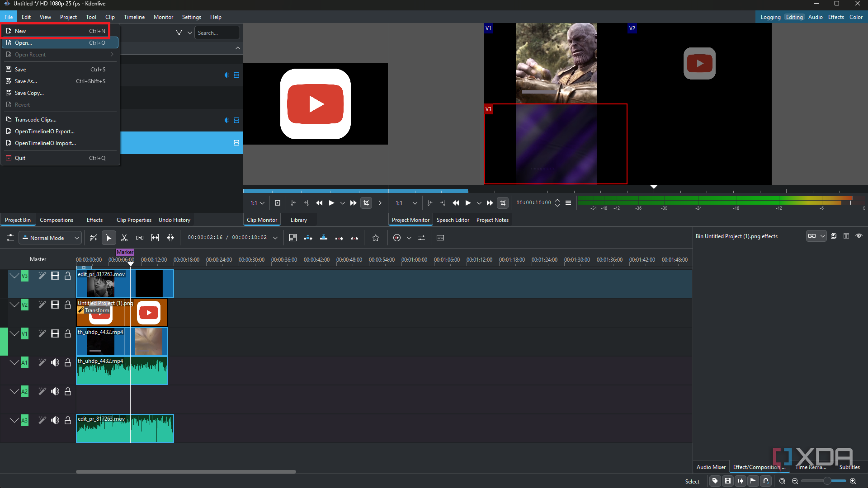This screenshot has width=868, height=488.
Task: Lock the V2 track
Action: click(68, 305)
